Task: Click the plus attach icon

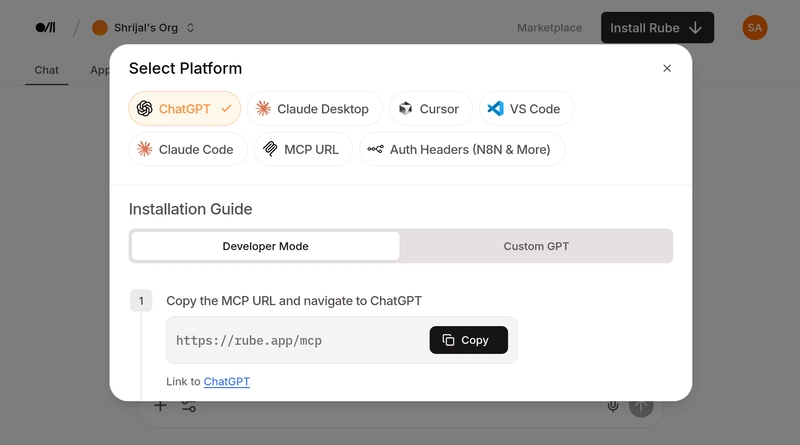Action: pos(160,406)
